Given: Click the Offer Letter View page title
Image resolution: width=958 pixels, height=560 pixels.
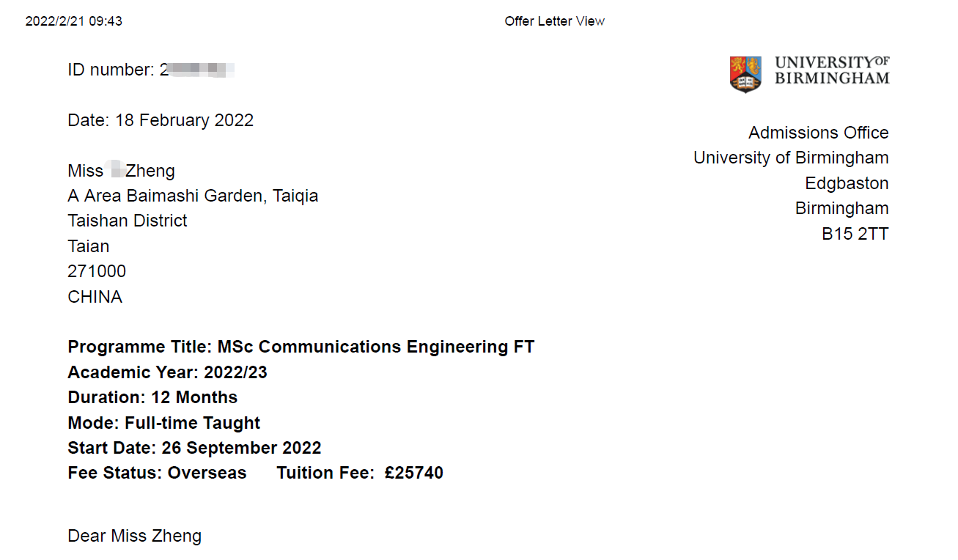Looking at the screenshot, I should tap(554, 21).
